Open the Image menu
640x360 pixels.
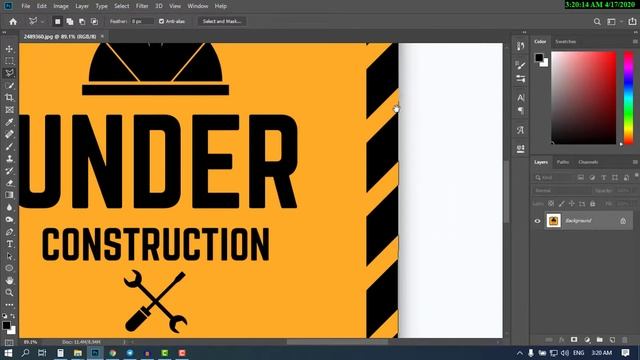pos(61,6)
